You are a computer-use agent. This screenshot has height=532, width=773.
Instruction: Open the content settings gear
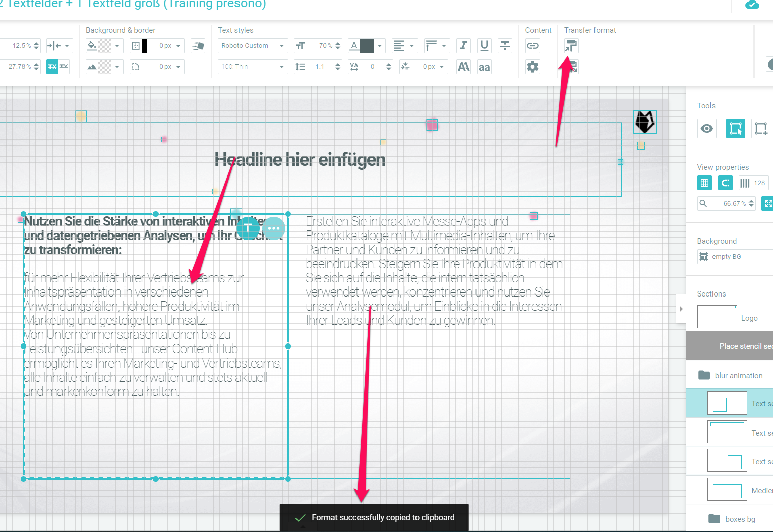click(x=532, y=67)
